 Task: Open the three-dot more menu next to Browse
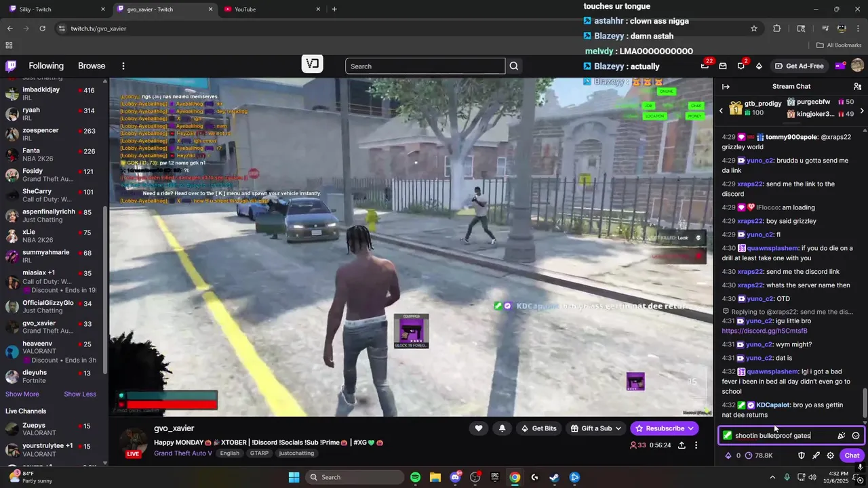point(123,66)
